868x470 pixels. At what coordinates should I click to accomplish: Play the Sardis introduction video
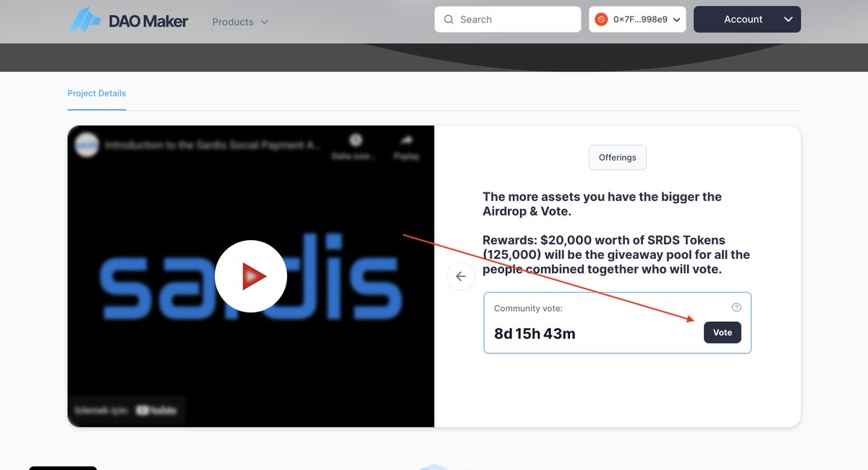(x=251, y=276)
